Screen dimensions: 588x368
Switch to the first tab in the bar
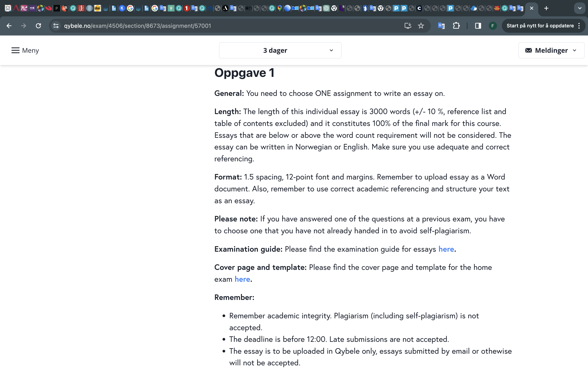click(x=8, y=8)
